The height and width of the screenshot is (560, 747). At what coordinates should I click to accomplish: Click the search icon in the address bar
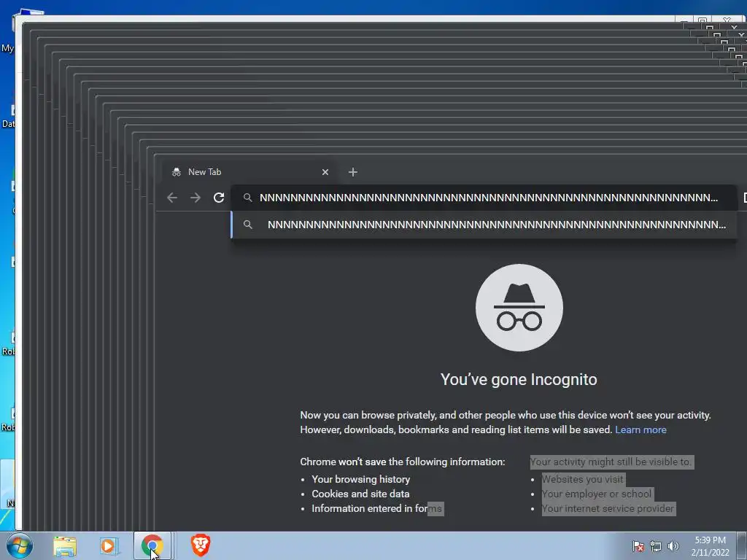[247, 198]
